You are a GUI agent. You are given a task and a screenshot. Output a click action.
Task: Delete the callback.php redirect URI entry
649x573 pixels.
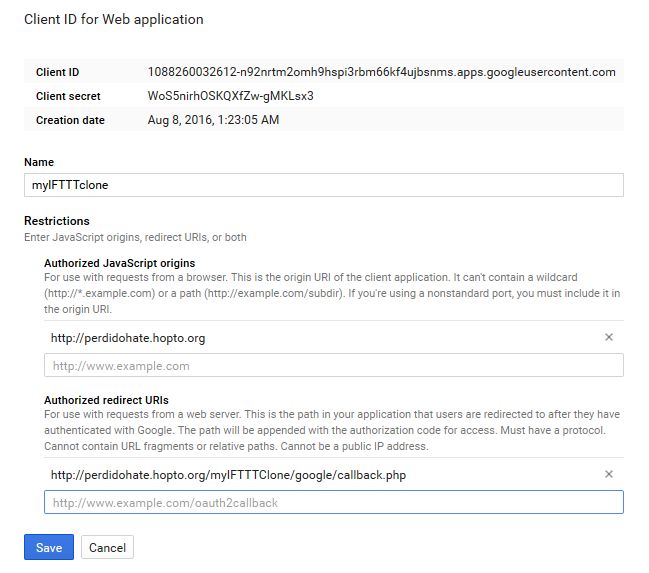[608, 474]
